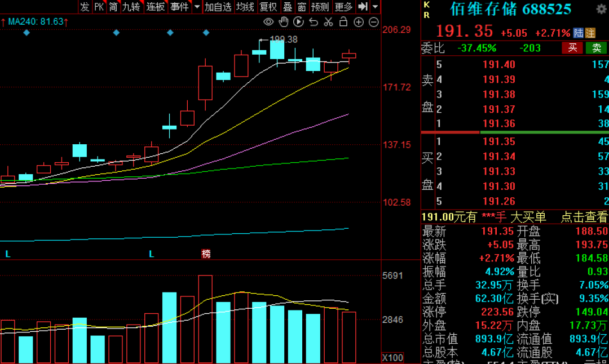Zoom in with the plus circle icon
The image size is (609, 364).
point(359,22)
